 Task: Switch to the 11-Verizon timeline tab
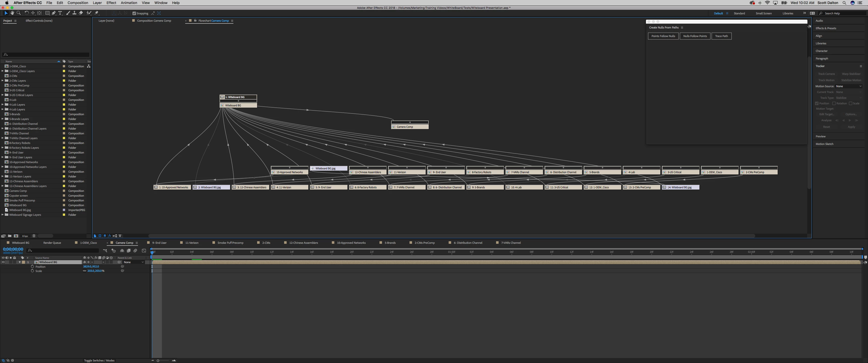pos(192,243)
